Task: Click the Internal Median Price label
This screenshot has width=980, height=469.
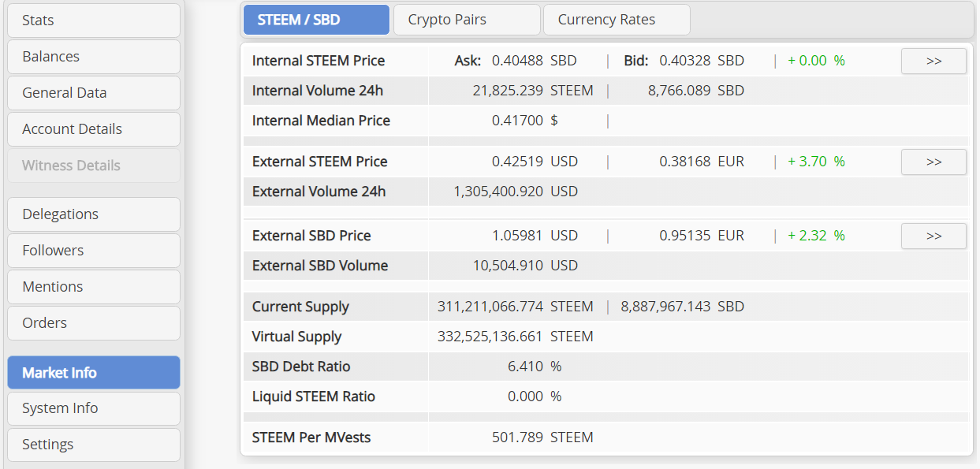Action: (321, 121)
